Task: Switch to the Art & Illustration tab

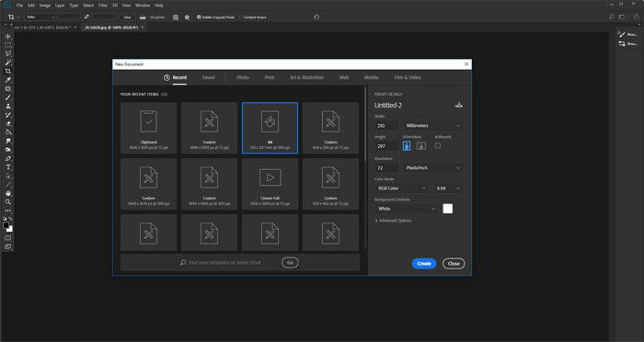Action: click(x=306, y=77)
